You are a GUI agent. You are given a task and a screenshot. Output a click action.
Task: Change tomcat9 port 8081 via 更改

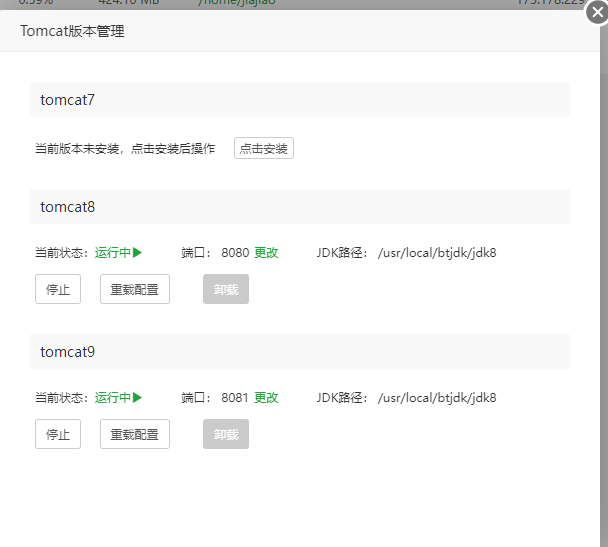click(266, 398)
